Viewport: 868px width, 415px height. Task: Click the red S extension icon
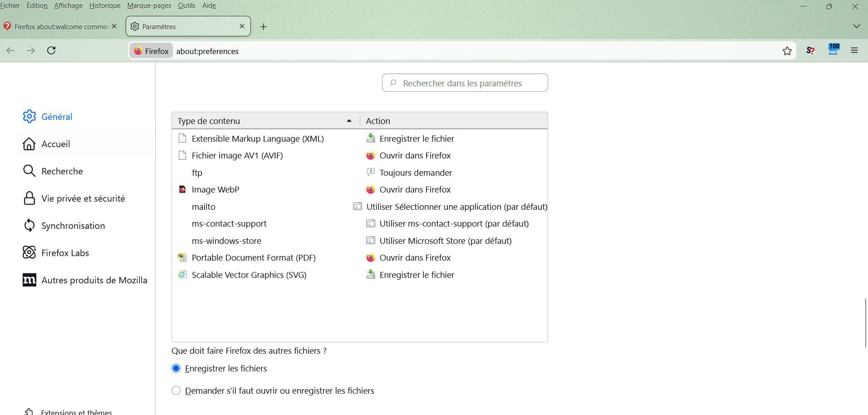pos(810,51)
